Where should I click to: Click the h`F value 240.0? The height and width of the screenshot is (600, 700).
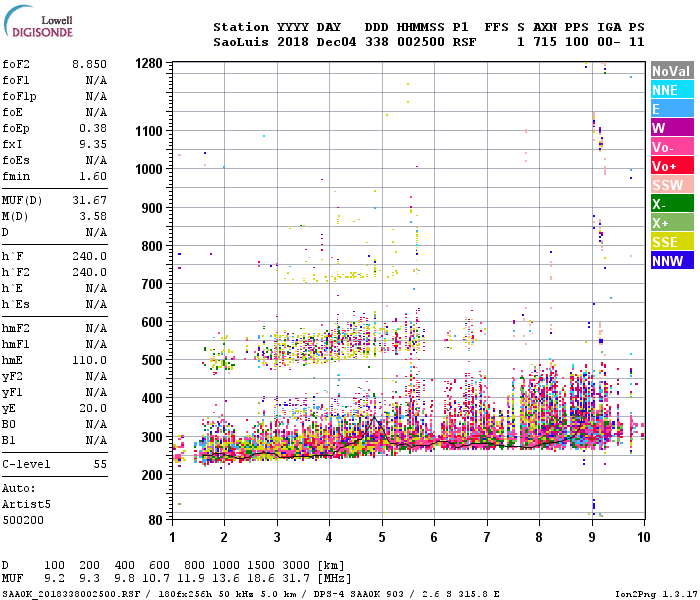point(89,256)
